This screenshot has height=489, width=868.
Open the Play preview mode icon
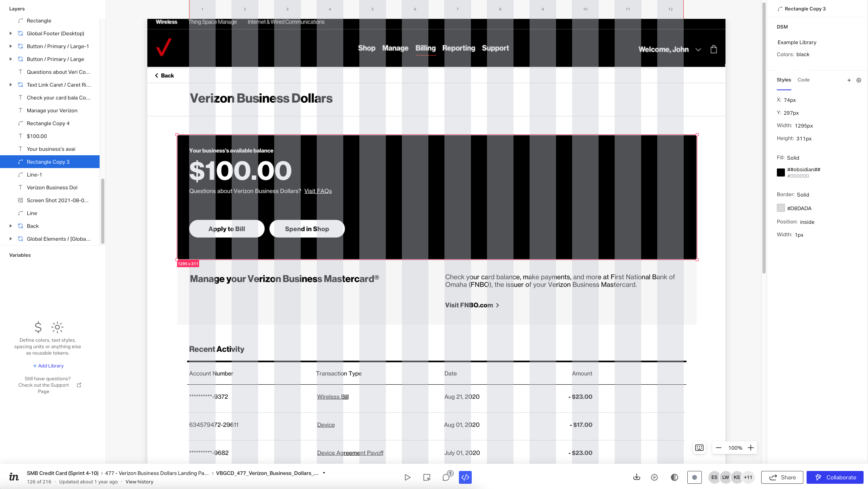coord(408,477)
